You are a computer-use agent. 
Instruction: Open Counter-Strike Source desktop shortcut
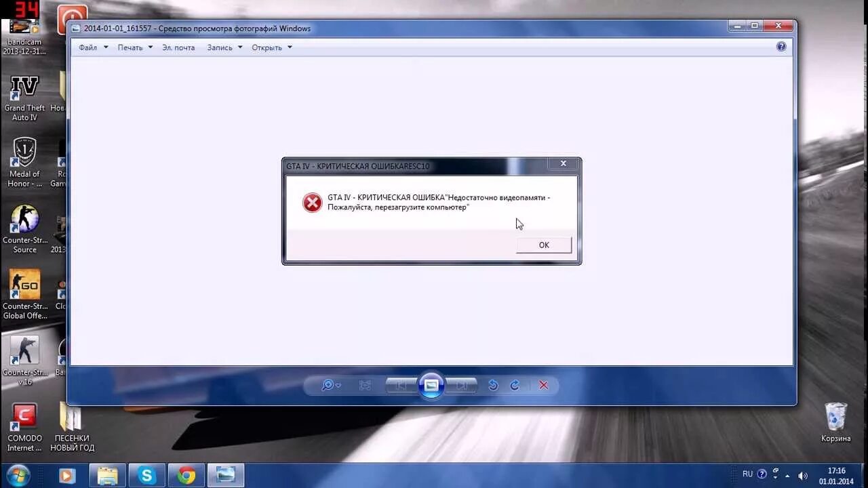click(x=24, y=229)
